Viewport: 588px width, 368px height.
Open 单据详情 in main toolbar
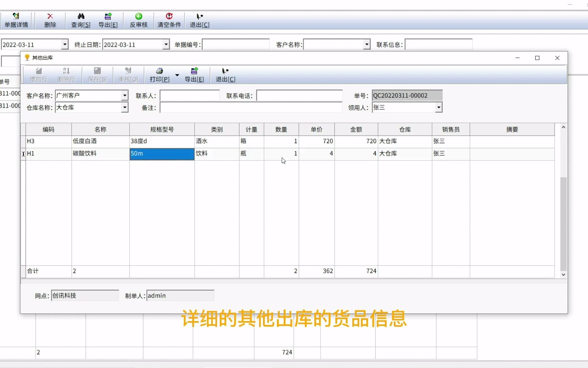tap(16, 20)
